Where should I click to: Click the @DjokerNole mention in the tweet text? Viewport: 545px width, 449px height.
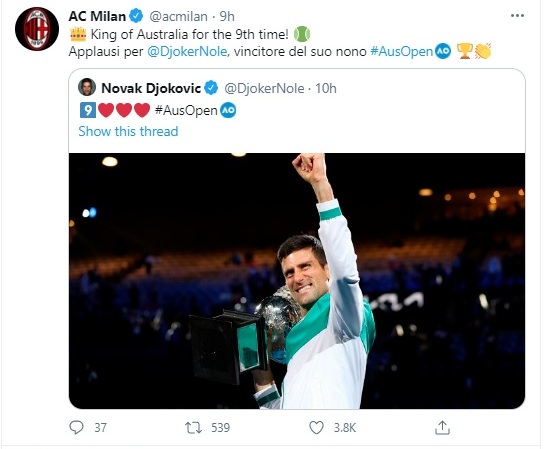click(188, 51)
